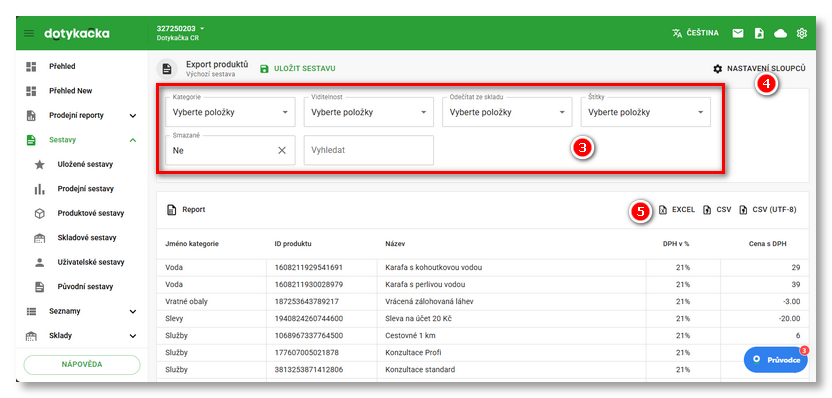Open the Kategorie dropdown

tap(230, 112)
